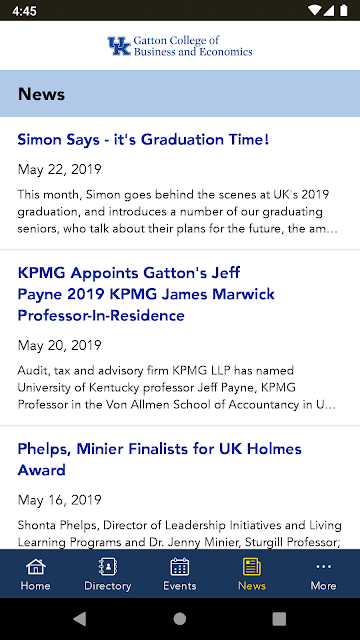Open the More three-dots icon
Screen dimensions: 360x640
(324, 567)
